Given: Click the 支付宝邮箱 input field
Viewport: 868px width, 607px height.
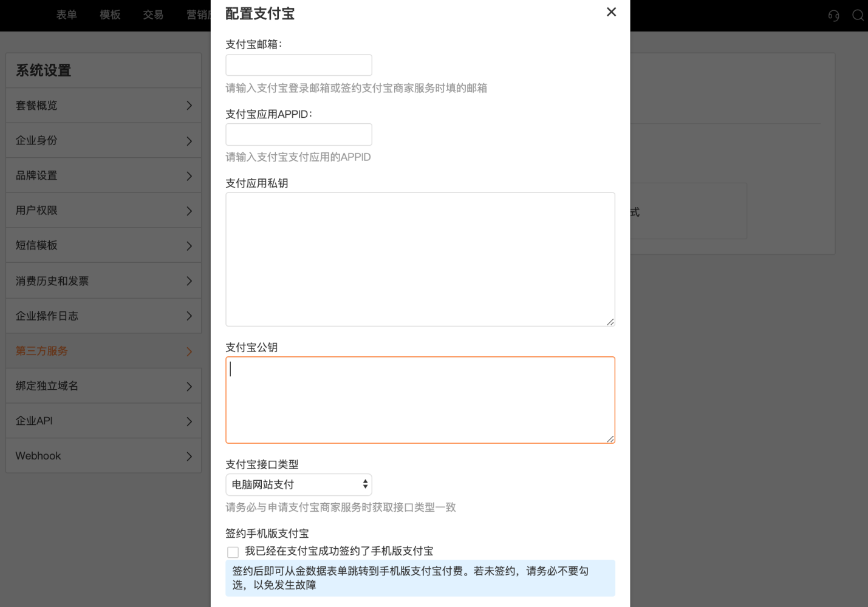Looking at the screenshot, I should pos(299,65).
